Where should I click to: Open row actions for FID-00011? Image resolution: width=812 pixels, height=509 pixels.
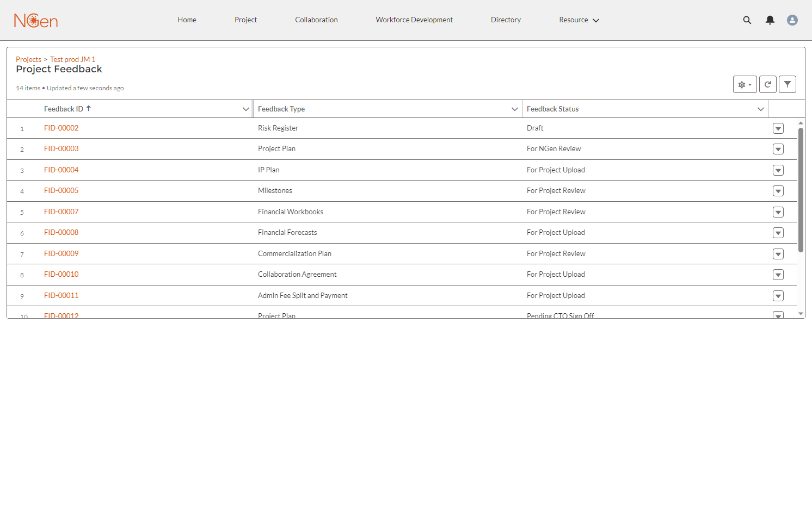[x=778, y=296]
